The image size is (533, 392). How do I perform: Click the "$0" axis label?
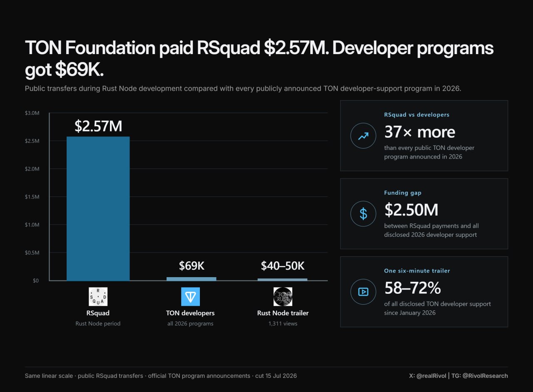click(x=35, y=280)
